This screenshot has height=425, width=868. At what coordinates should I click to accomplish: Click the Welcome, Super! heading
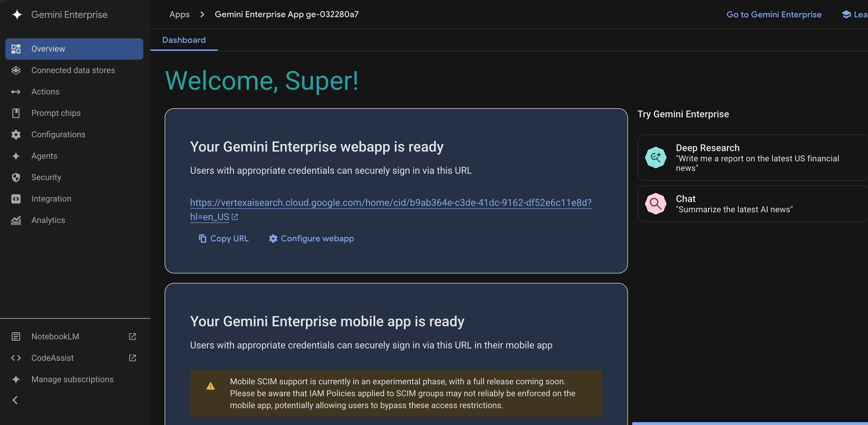click(262, 81)
